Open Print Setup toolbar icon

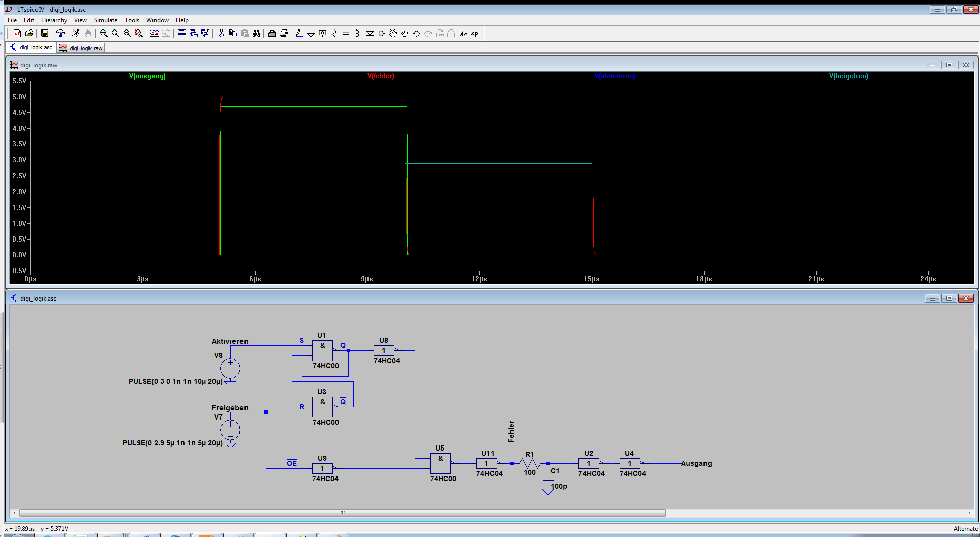tap(272, 33)
